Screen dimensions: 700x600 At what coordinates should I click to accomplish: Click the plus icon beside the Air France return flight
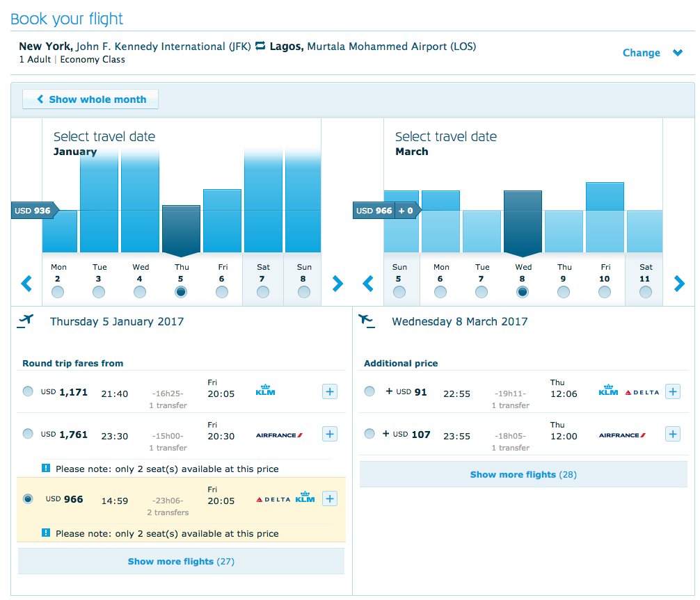click(x=672, y=433)
